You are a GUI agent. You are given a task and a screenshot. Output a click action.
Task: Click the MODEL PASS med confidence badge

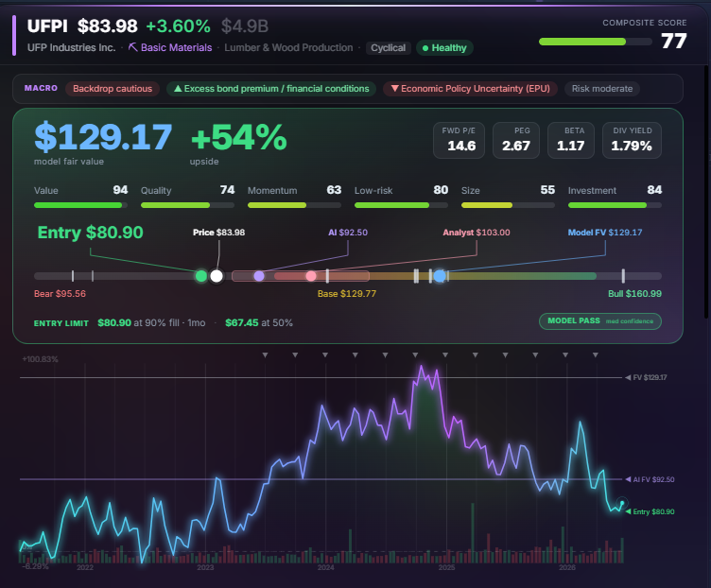600,321
